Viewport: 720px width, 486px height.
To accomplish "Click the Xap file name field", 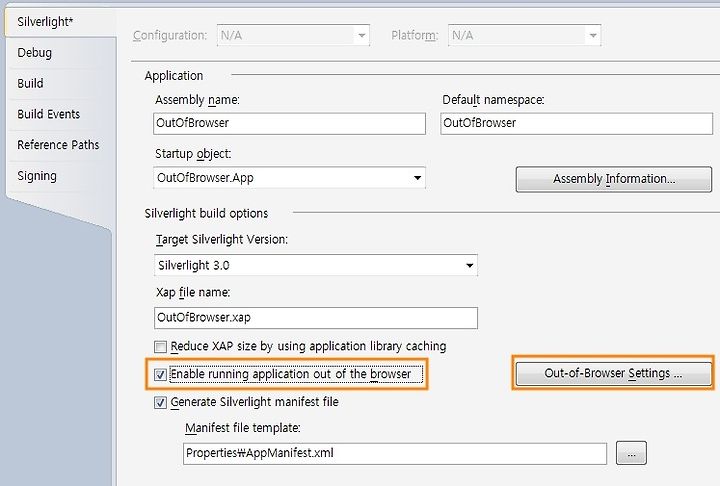I will 316,318.
